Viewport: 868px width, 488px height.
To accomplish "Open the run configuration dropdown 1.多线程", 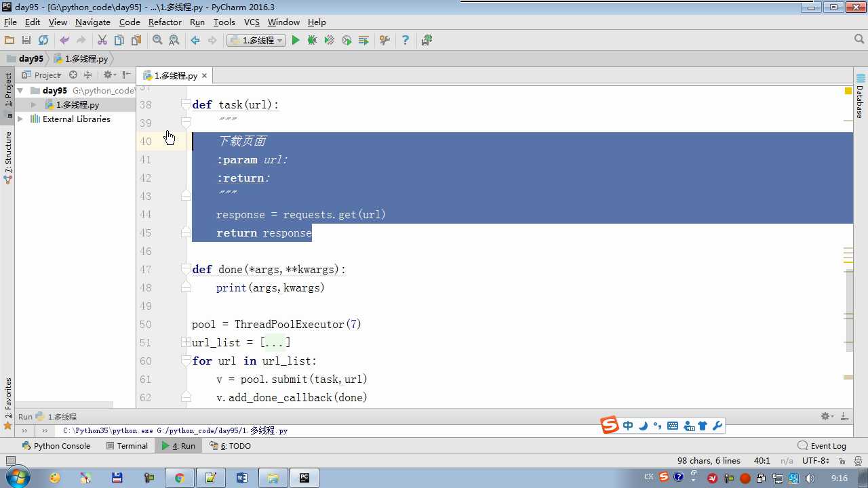I will (256, 41).
